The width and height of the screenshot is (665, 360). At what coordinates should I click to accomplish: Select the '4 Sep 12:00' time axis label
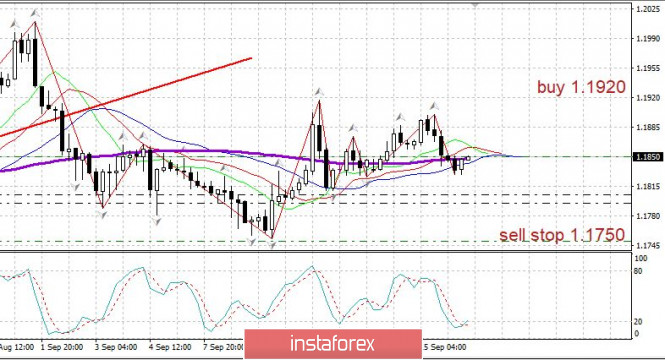pos(170,347)
